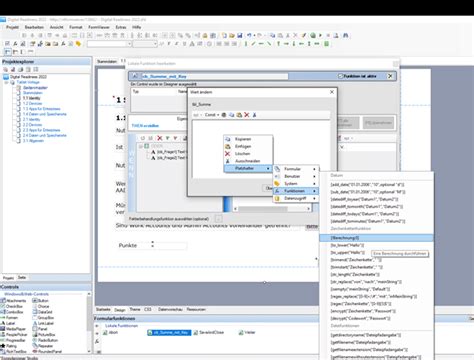Open the Extras menu
474x360 pixels.
(121, 27)
